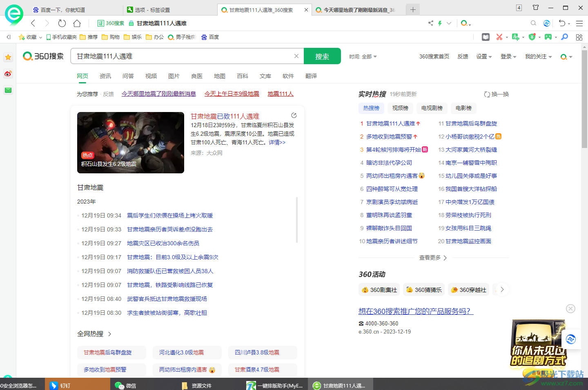Open 微信 from the taskbar
Image resolution: width=588 pixels, height=390 pixels.
pyautogui.click(x=126, y=385)
